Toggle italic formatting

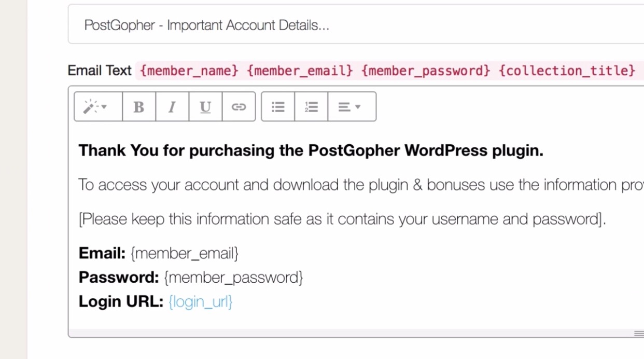[172, 107]
